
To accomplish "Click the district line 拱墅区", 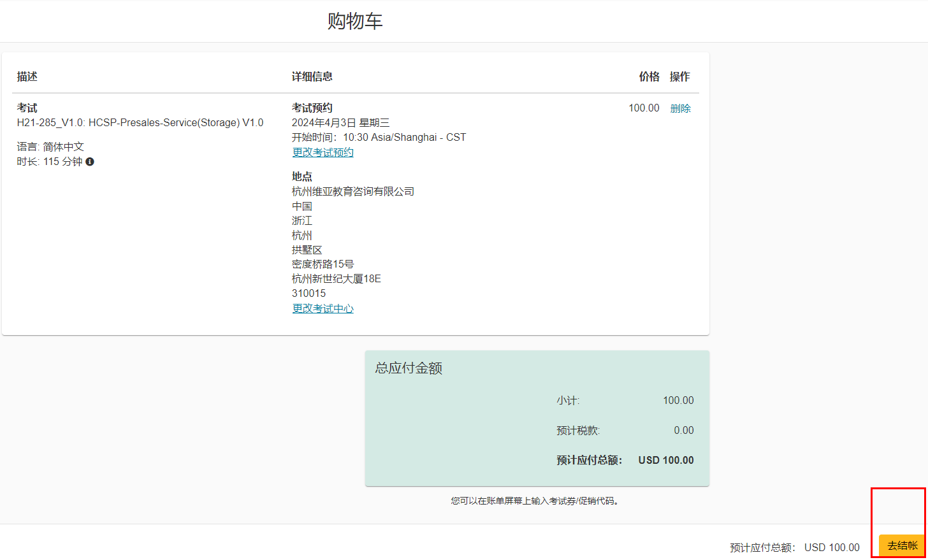I will 307,250.
